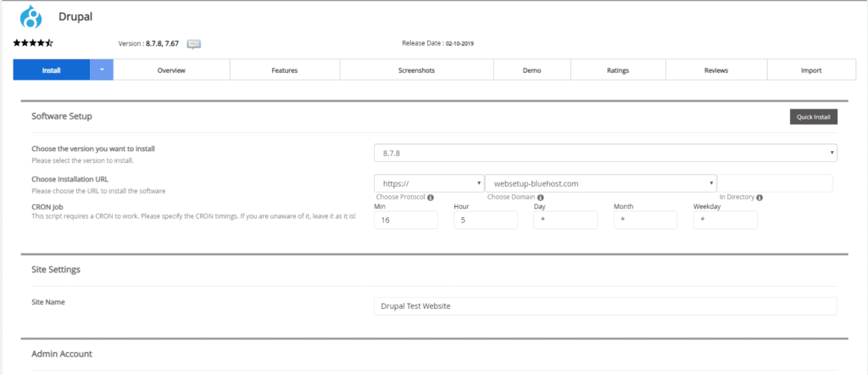Viewport: 868px width, 375px height.
Task: Click the Version 8.7.8, 7.67 text
Action: tap(148, 43)
